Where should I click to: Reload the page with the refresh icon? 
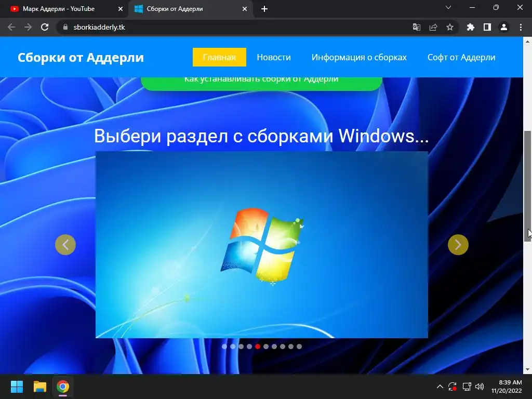point(45,27)
